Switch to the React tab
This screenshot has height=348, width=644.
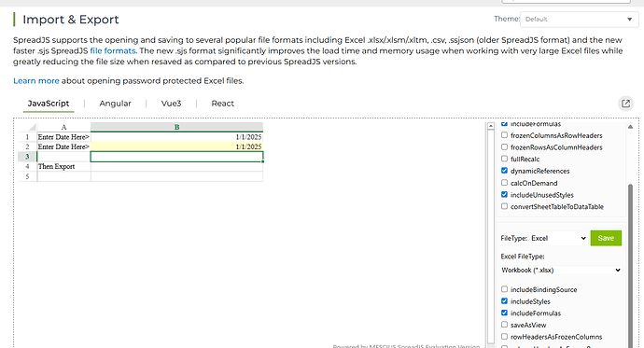223,104
